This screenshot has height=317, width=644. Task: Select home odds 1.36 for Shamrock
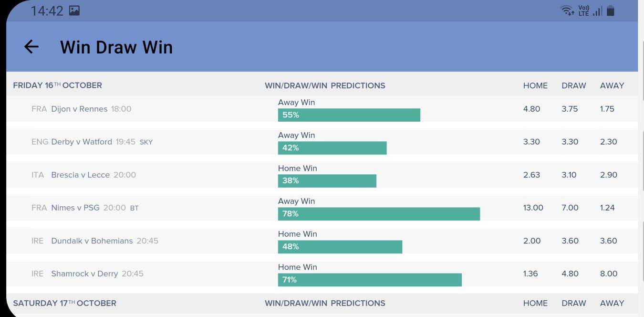pyautogui.click(x=530, y=274)
